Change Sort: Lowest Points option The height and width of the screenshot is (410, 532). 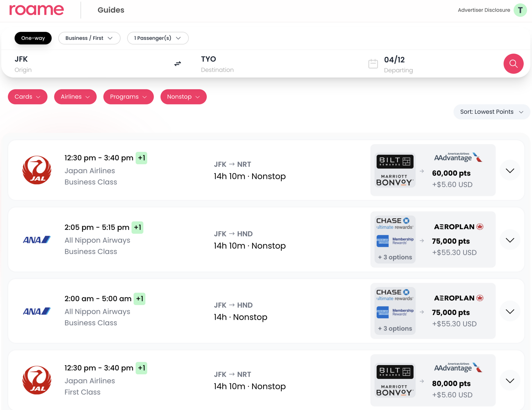(491, 112)
